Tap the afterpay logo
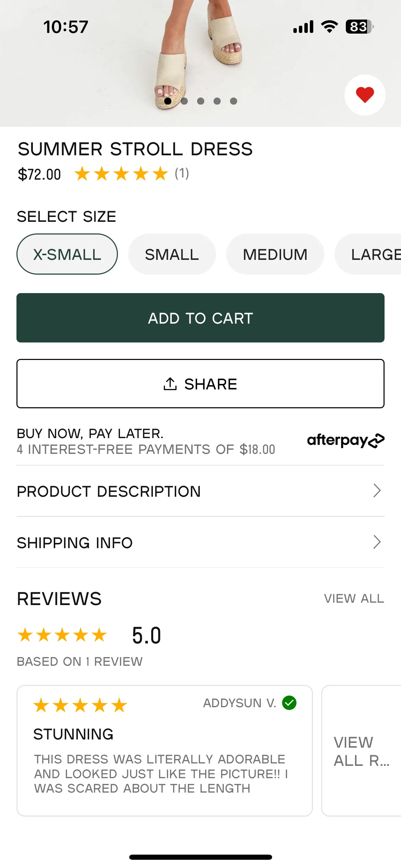This screenshot has height=868, width=401. (345, 441)
